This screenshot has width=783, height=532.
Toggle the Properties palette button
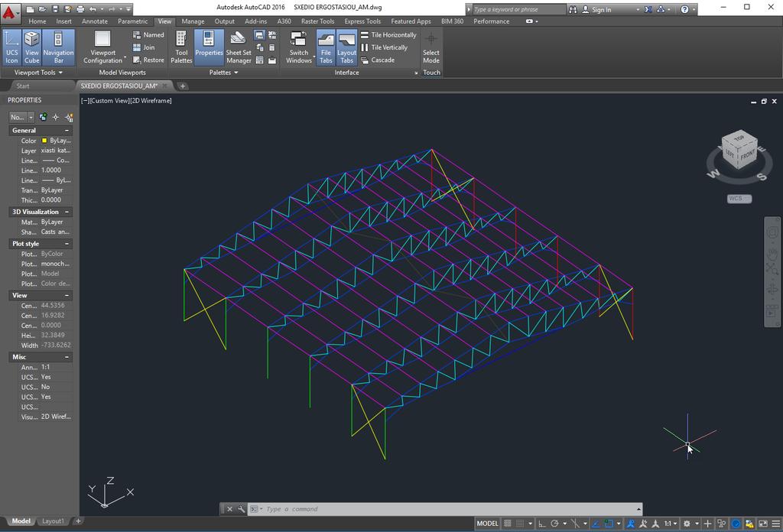(x=209, y=47)
